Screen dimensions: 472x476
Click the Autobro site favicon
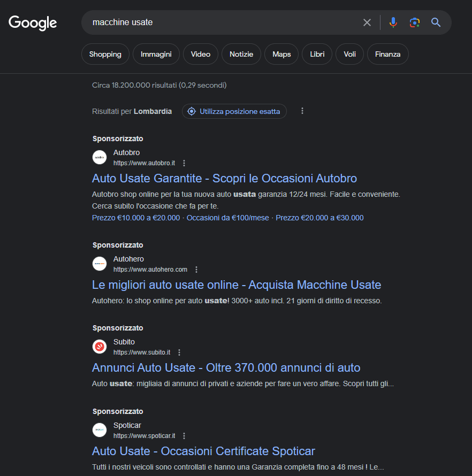click(100, 158)
